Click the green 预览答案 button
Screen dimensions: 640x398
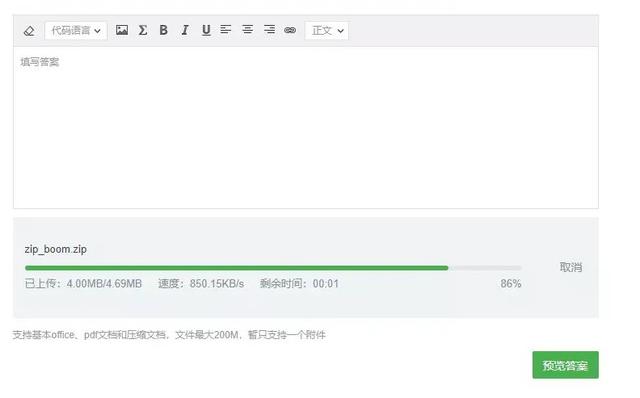[x=565, y=365]
